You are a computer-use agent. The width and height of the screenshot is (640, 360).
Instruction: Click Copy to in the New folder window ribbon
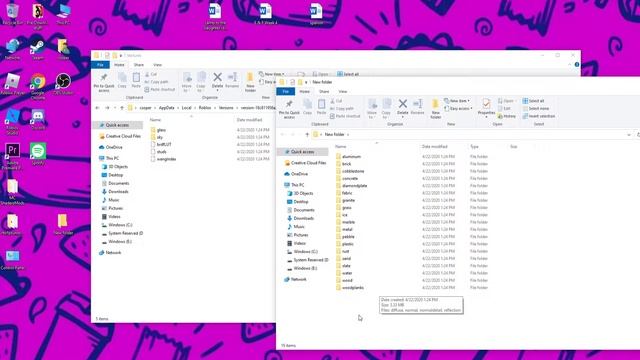coord(387,109)
